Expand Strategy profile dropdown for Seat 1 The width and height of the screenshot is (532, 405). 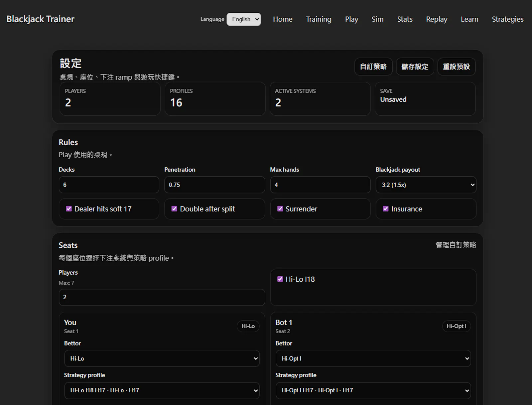coord(162,390)
